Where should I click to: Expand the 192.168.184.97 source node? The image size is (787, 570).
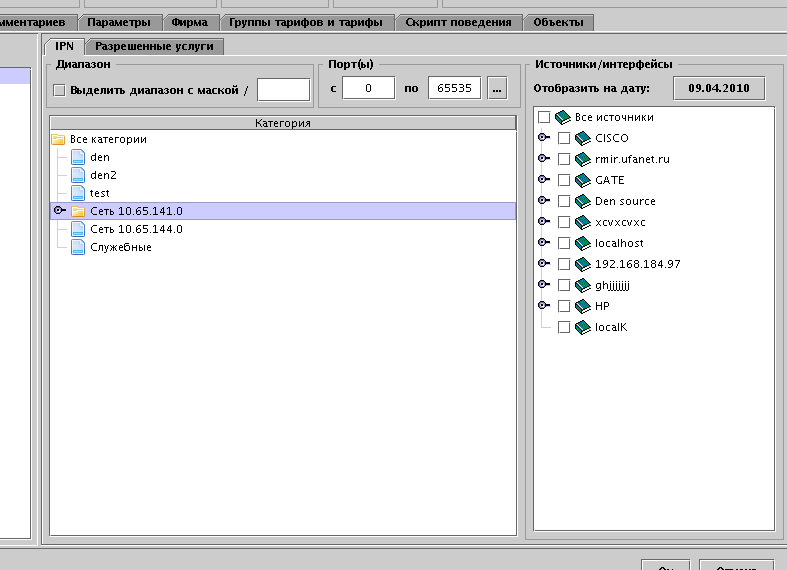pos(543,264)
